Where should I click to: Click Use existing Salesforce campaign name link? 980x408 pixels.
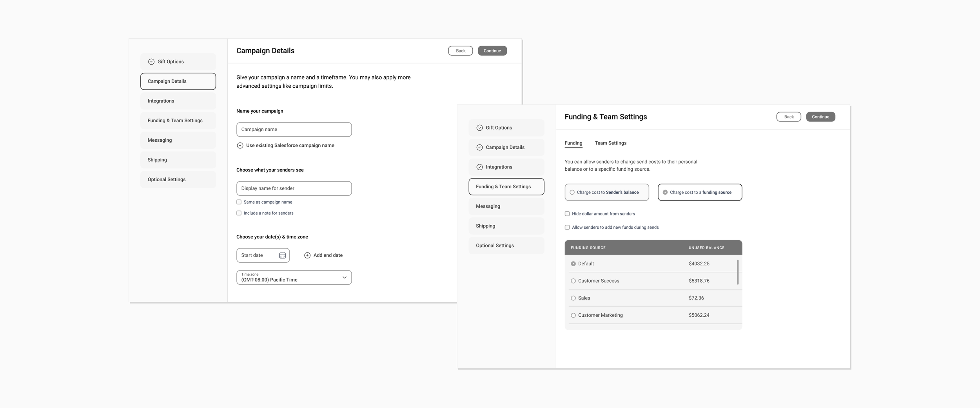pos(290,145)
